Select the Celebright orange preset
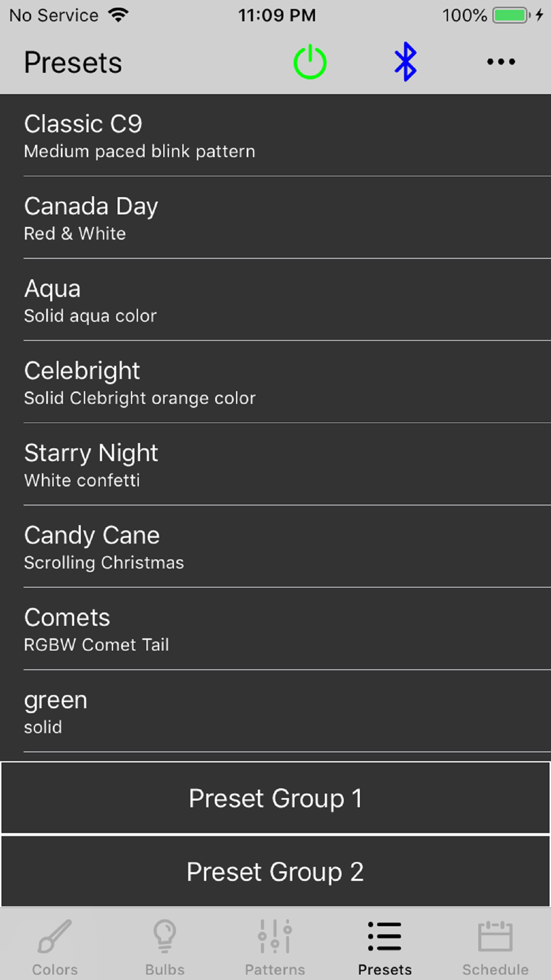This screenshot has width=551, height=980. [x=275, y=382]
